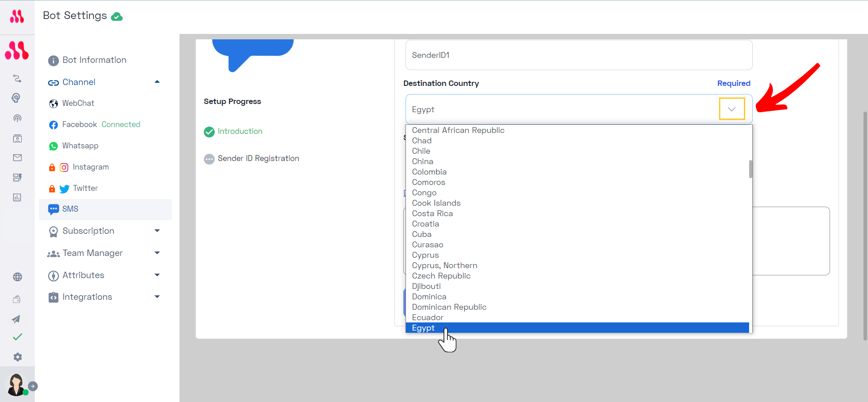Open the contacts icon in left rail
The image size is (868, 402).
17,138
